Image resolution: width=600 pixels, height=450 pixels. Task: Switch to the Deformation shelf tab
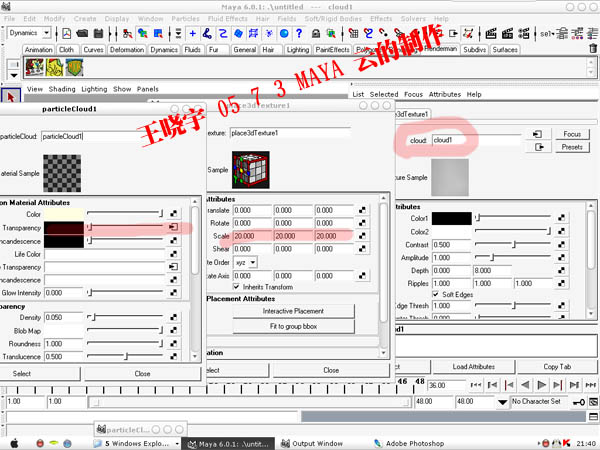coord(127,50)
